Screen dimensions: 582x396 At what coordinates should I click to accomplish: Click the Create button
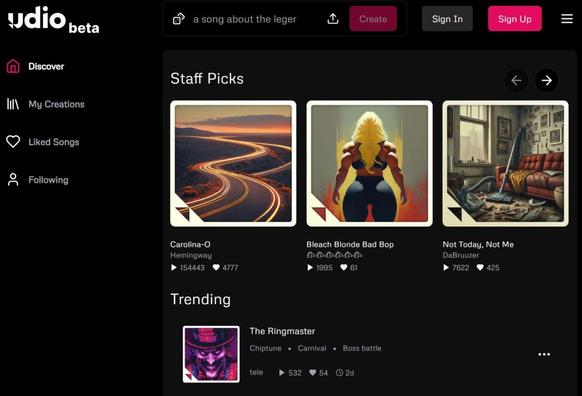[373, 19]
